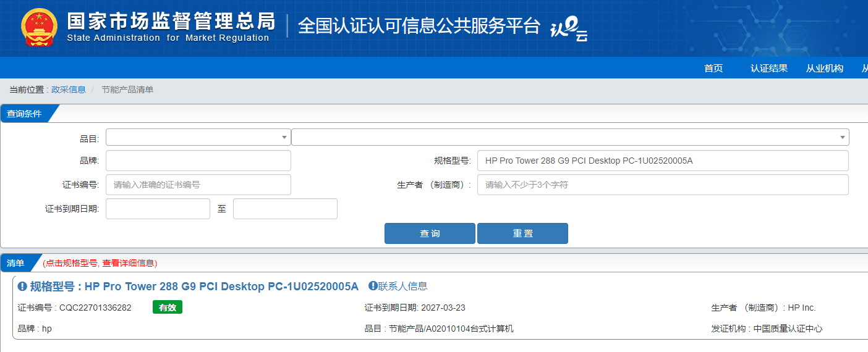This screenshot has height=352, width=868.
Task: Click the 政采信息 breadcrumb link
Action: 69,90
